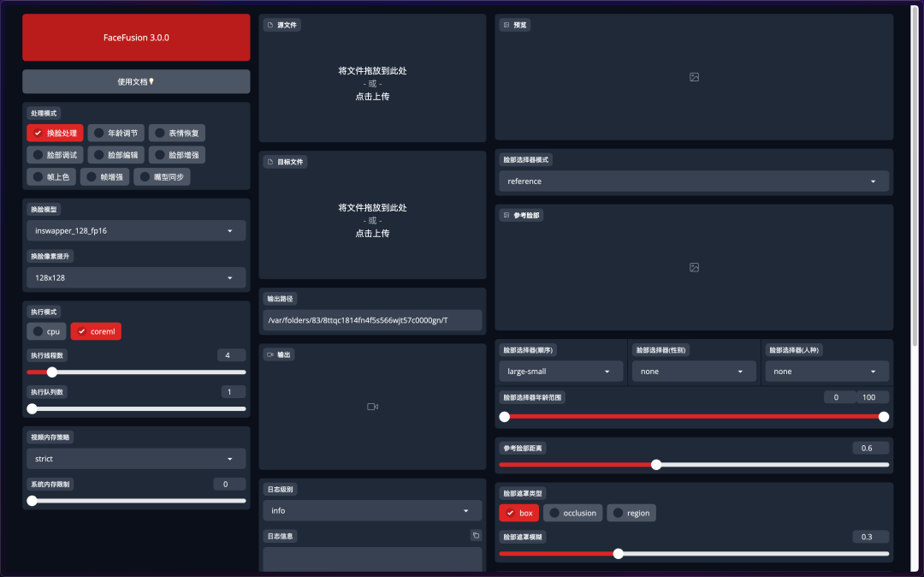Screen dimensions: 924x577
Task: Click the 输出路径 text input field
Action: [372, 320]
